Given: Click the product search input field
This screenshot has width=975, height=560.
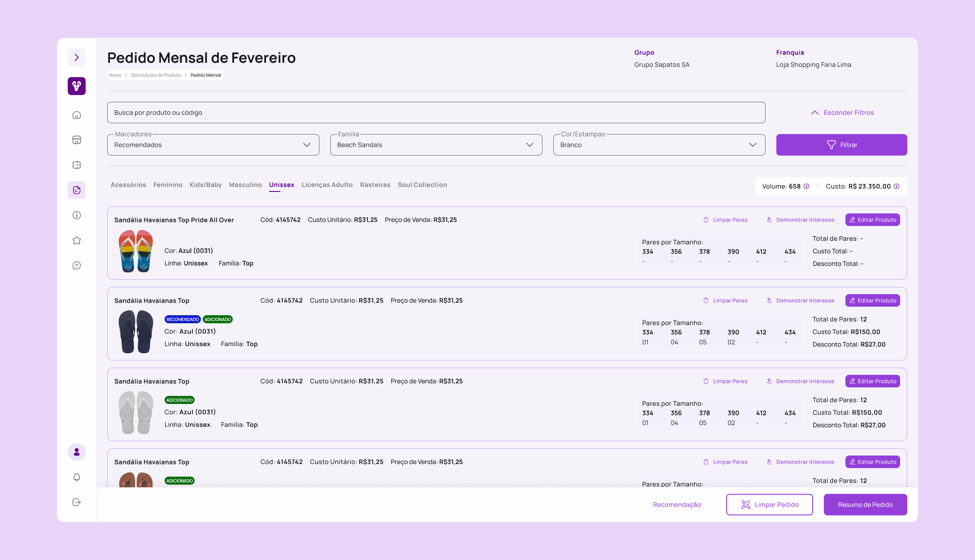Looking at the screenshot, I should click(436, 113).
